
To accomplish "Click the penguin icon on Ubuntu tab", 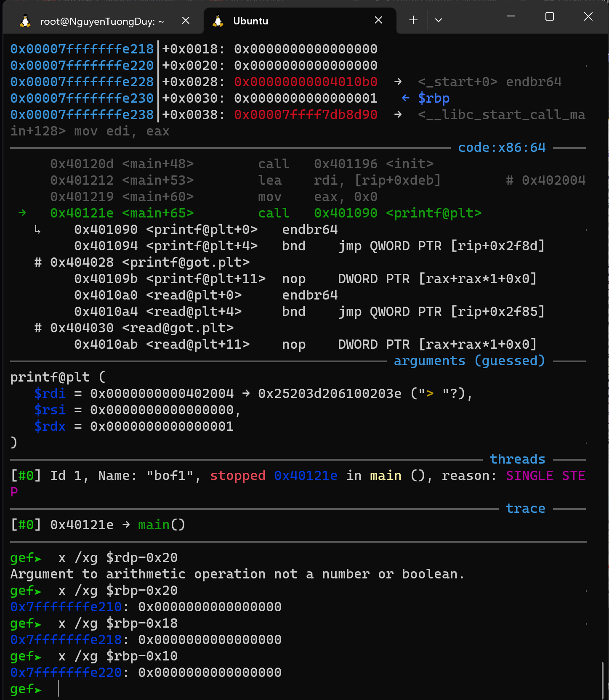I will (218, 21).
